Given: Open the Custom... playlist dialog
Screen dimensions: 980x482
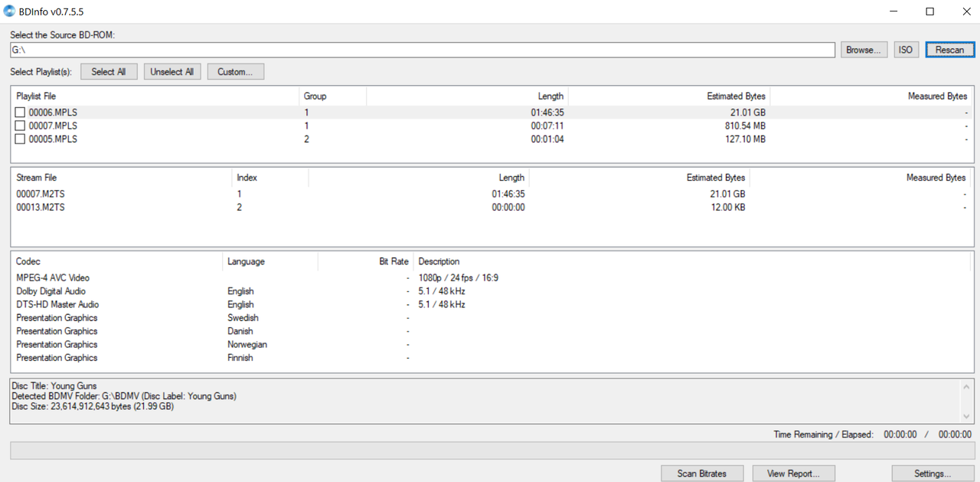Looking at the screenshot, I should (235, 72).
